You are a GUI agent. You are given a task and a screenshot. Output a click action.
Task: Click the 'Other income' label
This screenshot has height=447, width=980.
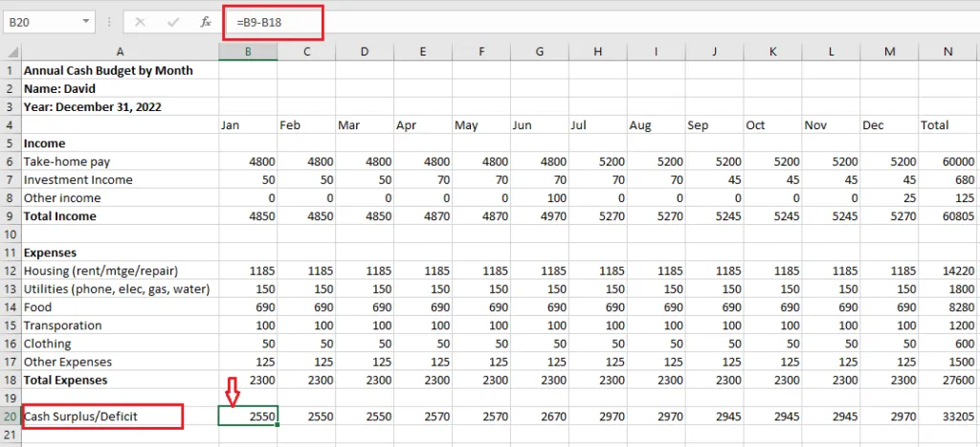pyautogui.click(x=62, y=197)
